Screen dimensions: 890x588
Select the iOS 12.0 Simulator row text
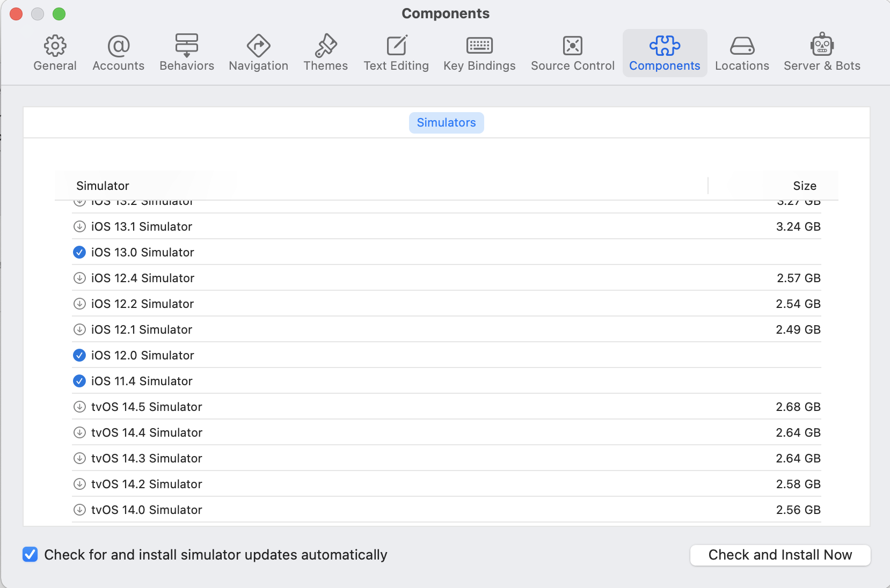pyautogui.click(x=143, y=355)
